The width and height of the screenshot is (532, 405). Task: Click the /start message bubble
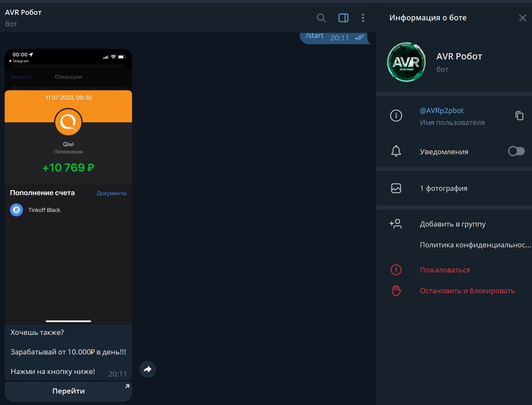tap(335, 37)
